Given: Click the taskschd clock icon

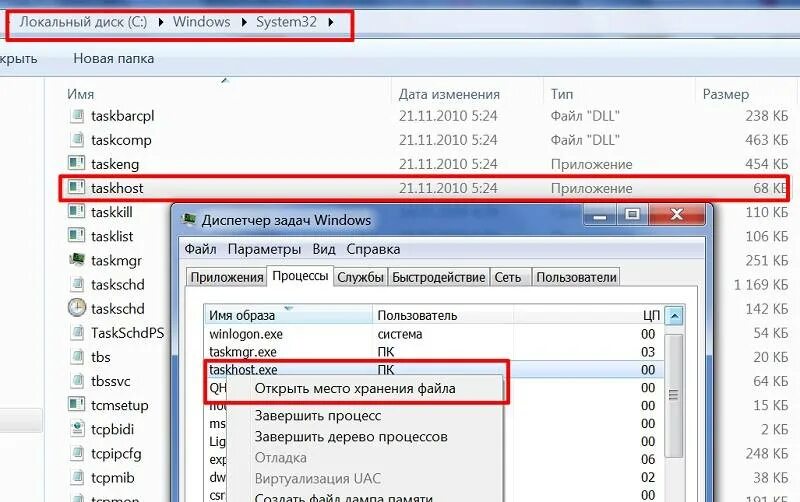Looking at the screenshot, I should pos(77,308).
